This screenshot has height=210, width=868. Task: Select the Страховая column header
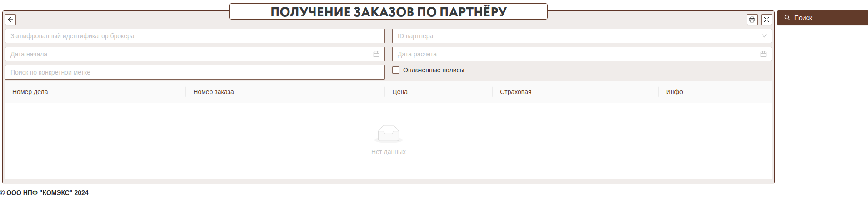click(515, 92)
